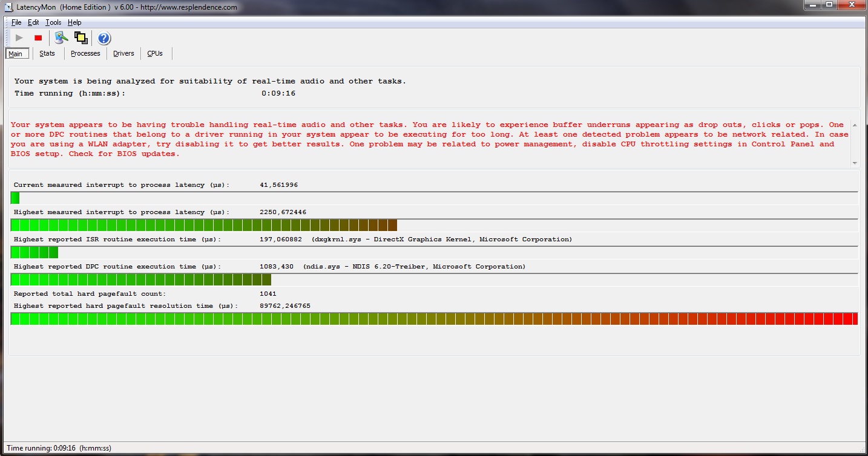This screenshot has height=456, width=868.
Task: Click the time running value 0:09:16
Action: click(x=278, y=94)
